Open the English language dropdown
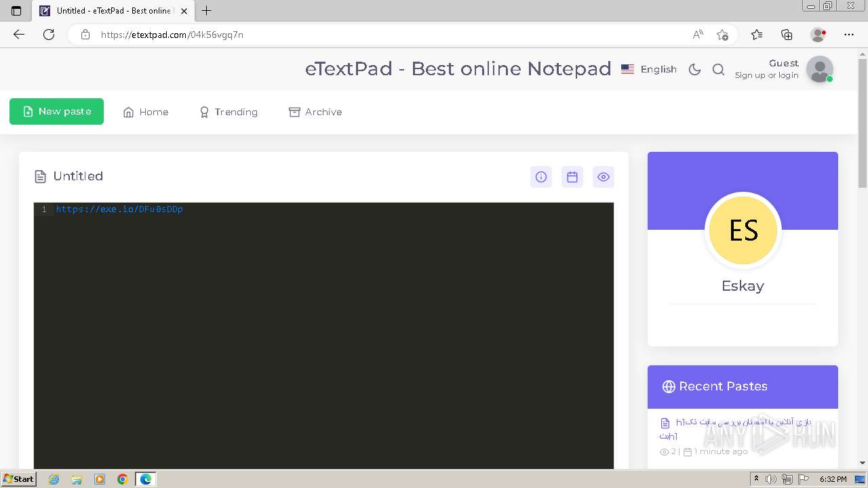868x488 pixels. (649, 69)
